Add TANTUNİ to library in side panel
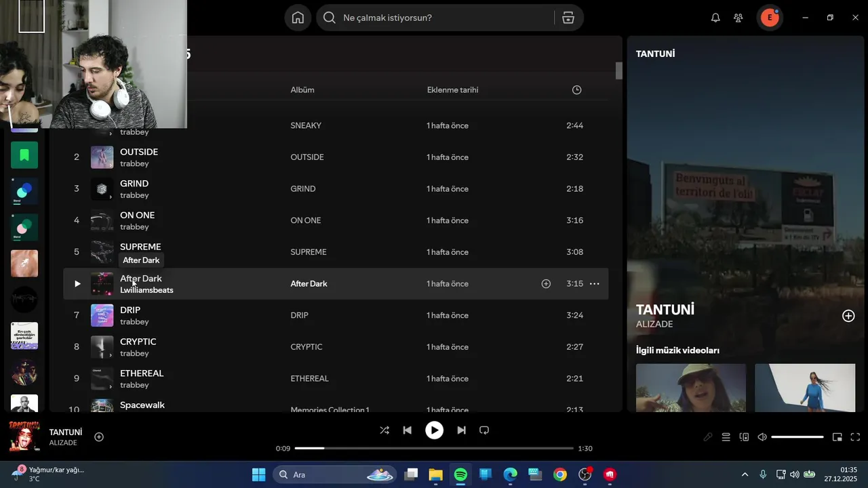This screenshot has width=868, height=488. click(x=848, y=316)
